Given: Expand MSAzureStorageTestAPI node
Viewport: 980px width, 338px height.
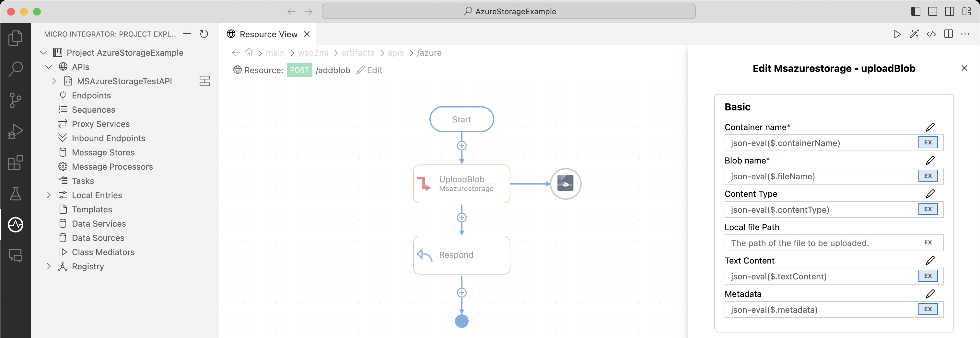Looking at the screenshot, I should 54,81.
